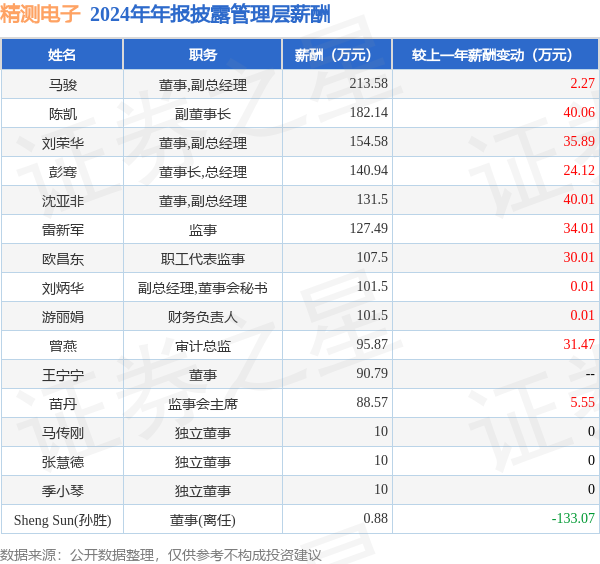Select the name 马传刚

pyautogui.click(x=63, y=433)
